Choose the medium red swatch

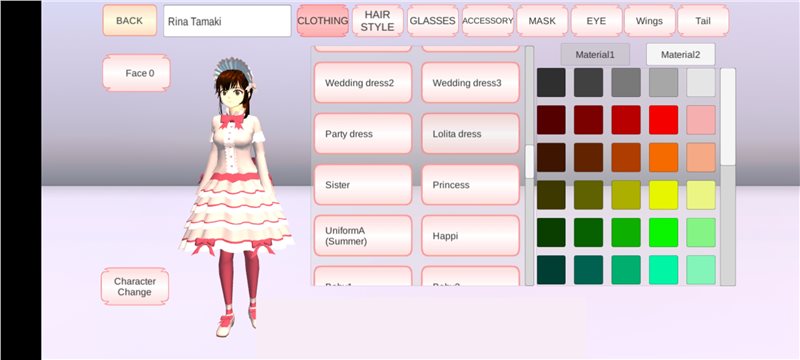[626, 120]
